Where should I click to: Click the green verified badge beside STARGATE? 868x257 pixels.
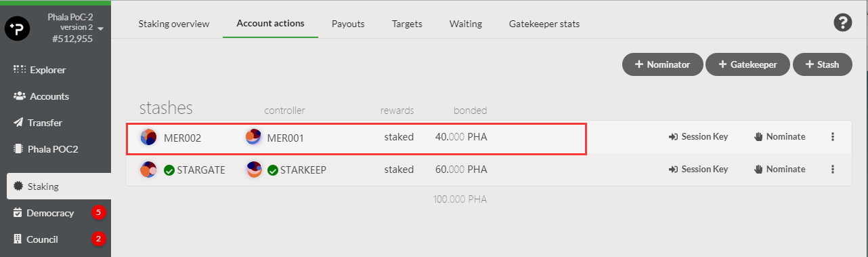click(169, 170)
